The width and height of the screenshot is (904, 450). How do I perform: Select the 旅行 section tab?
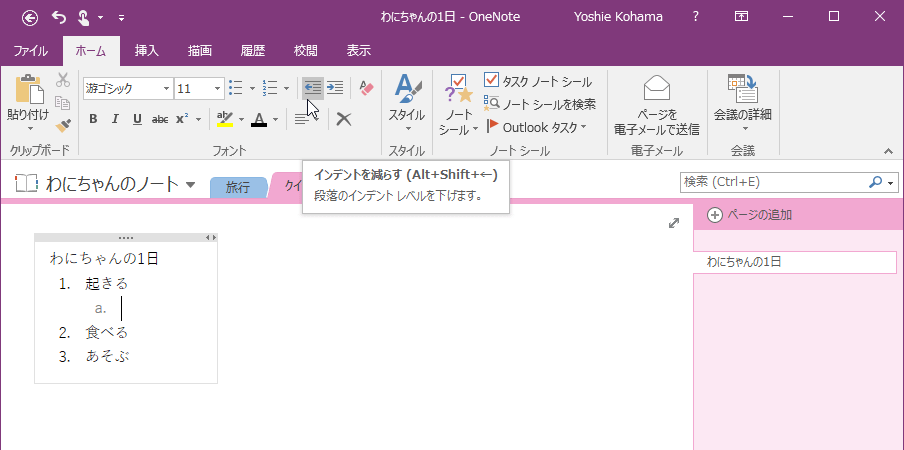coord(238,187)
